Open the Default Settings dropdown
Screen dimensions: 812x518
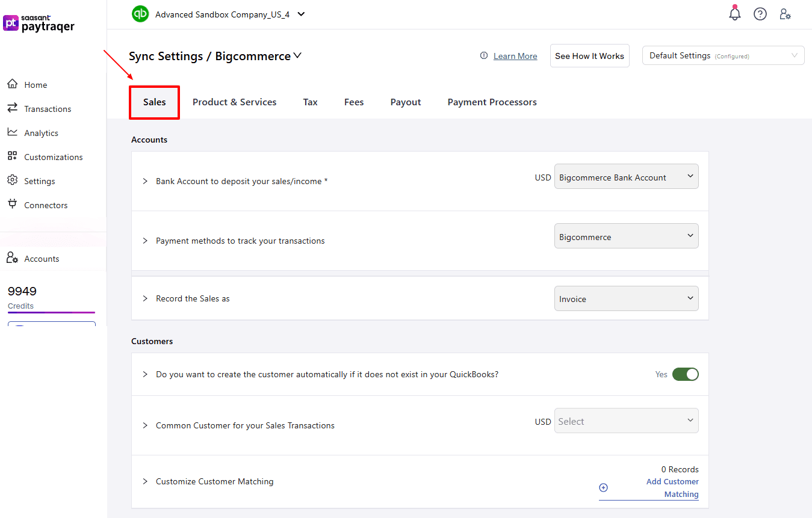coord(724,55)
